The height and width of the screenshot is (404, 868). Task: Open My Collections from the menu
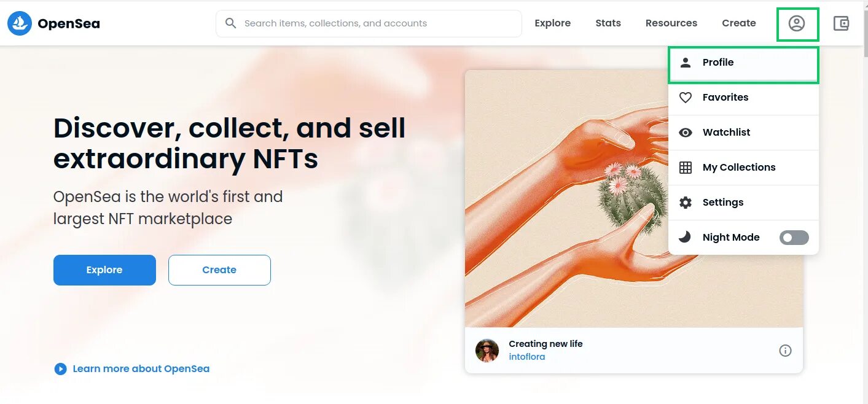[738, 168]
